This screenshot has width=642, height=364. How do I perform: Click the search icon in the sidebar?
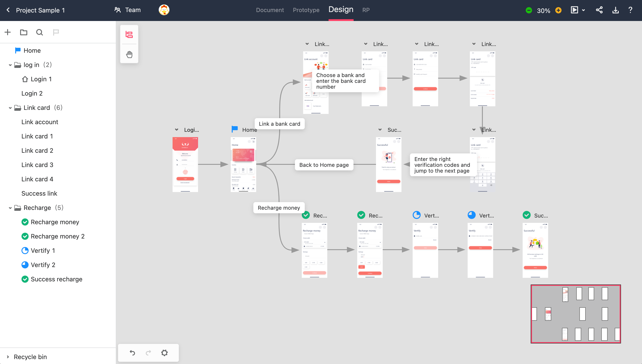click(x=39, y=32)
